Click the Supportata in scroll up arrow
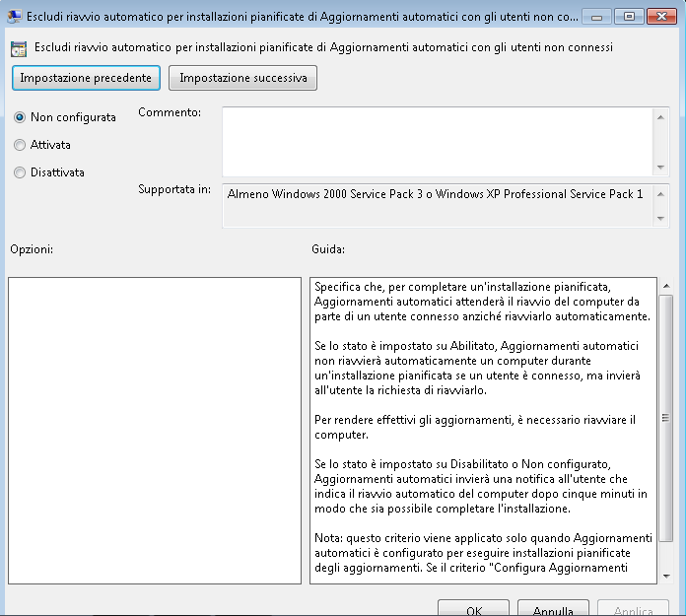The image size is (686, 616). [x=660, y=194]
